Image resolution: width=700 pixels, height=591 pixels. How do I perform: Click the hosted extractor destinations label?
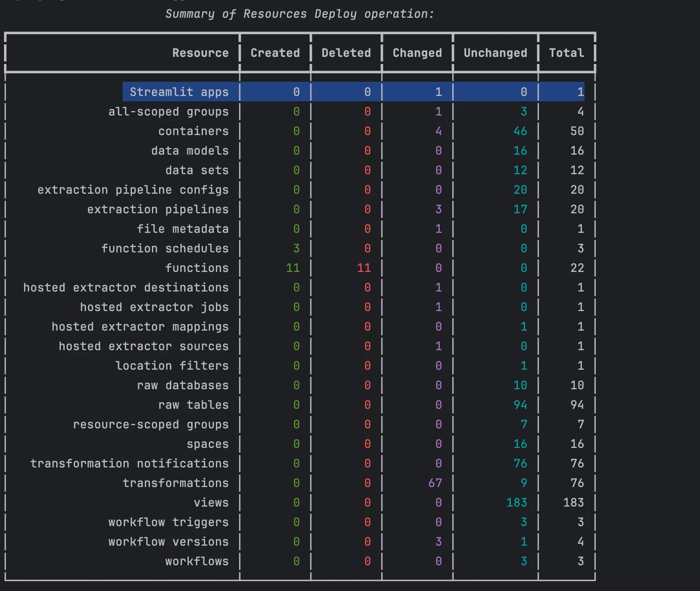point(126,288)
